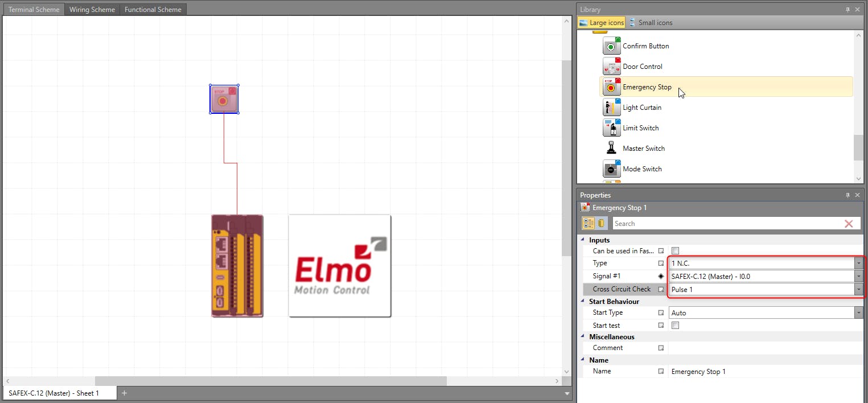
Task: Enable the Start test checkbox
Action: (x=675, y=326)
